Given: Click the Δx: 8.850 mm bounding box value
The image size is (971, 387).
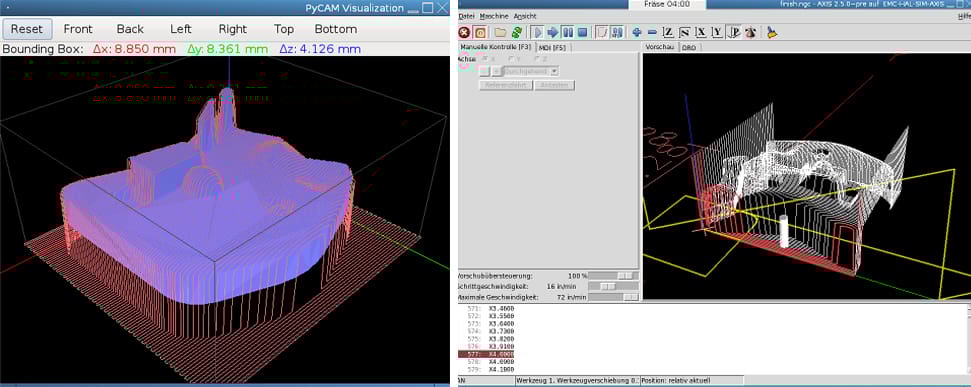Looking at the screenshot, I should pyautogui.click(x=134, y=49).
